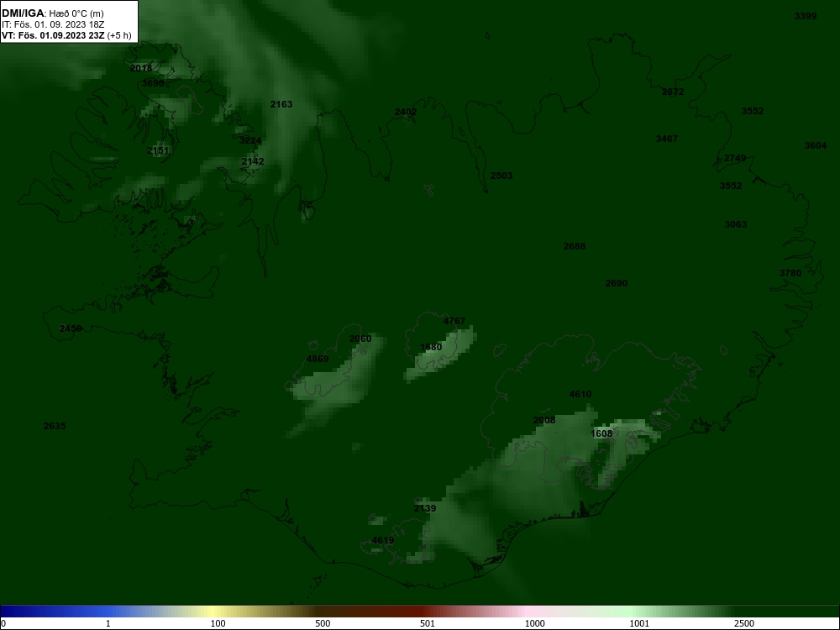
Task: Click the map value 3399
Action: (x=806, y=16)
